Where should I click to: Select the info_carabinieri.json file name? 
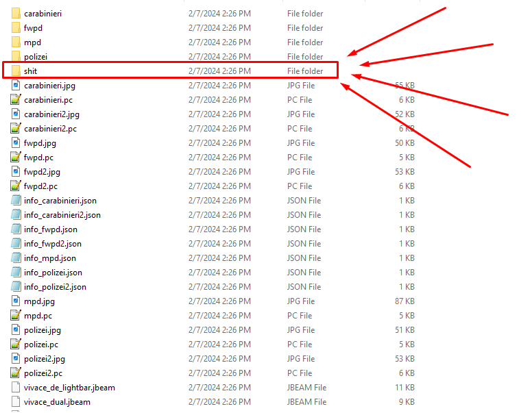click(x=60, y=201)
